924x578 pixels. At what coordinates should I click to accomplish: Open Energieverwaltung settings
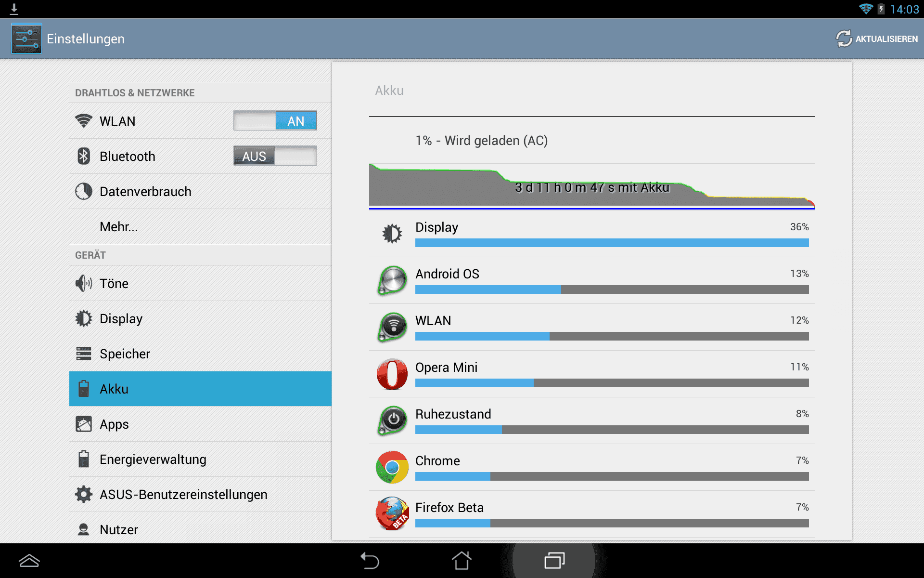[x=200, y=459]
